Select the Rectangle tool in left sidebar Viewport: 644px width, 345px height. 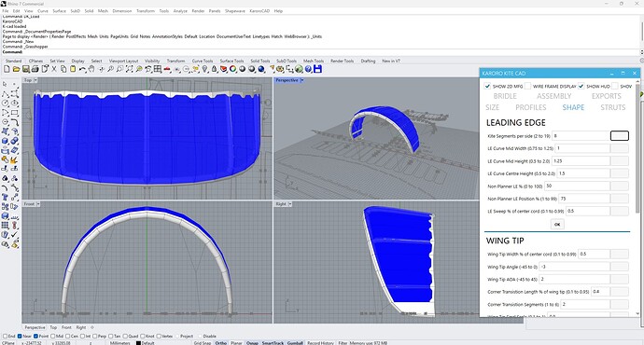point(14,113)
